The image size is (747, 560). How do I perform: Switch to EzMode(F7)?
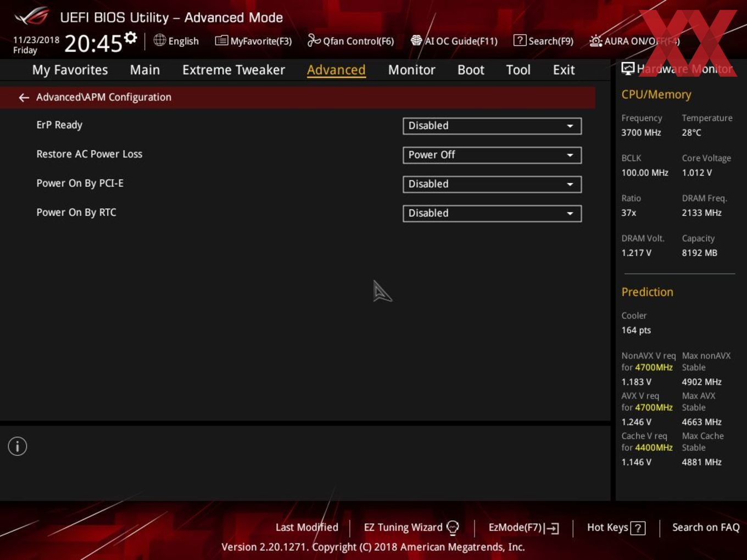click(x=523, y=528)
